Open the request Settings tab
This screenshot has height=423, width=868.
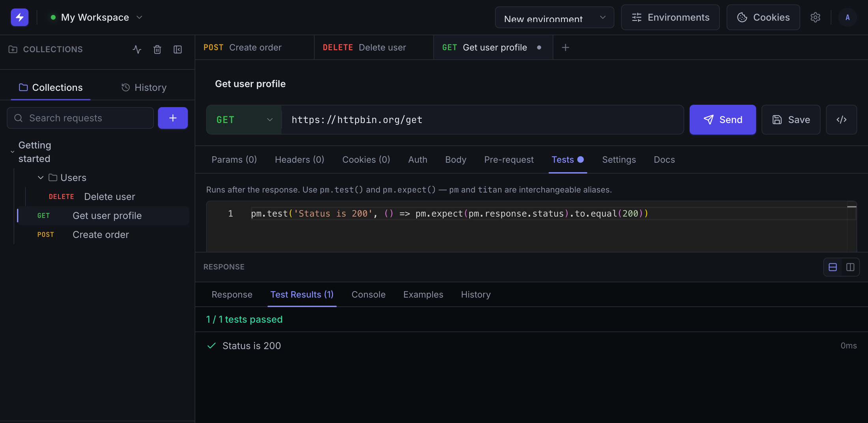619,159
